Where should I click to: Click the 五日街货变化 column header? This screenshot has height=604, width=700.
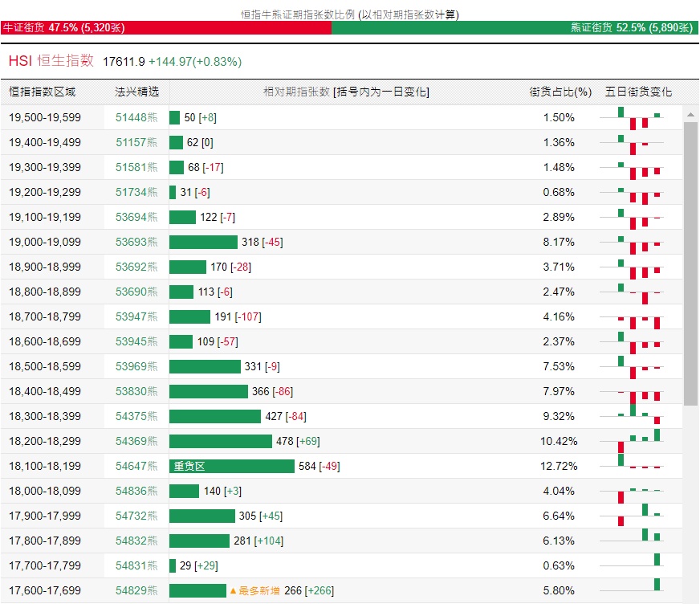[x=638, y=92]
